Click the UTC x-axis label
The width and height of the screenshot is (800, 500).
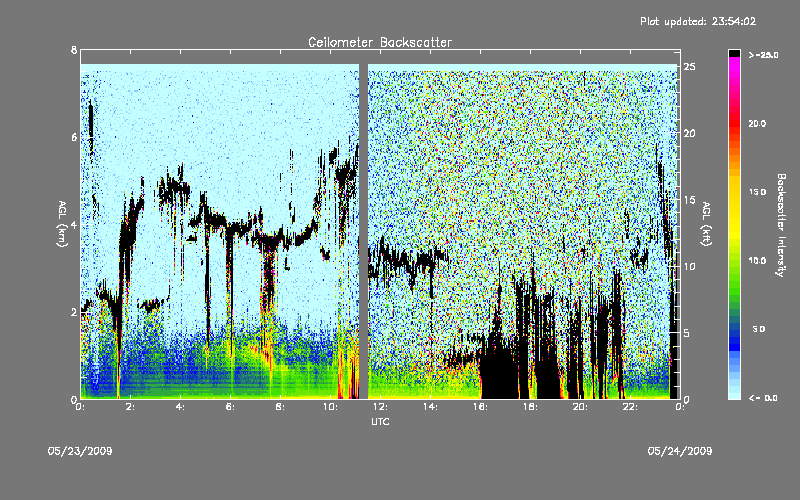[x=380, y=421]
